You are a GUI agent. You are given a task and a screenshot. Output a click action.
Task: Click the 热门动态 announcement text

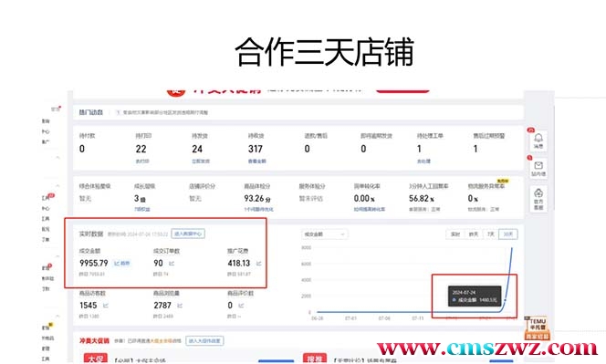point(165,112)
